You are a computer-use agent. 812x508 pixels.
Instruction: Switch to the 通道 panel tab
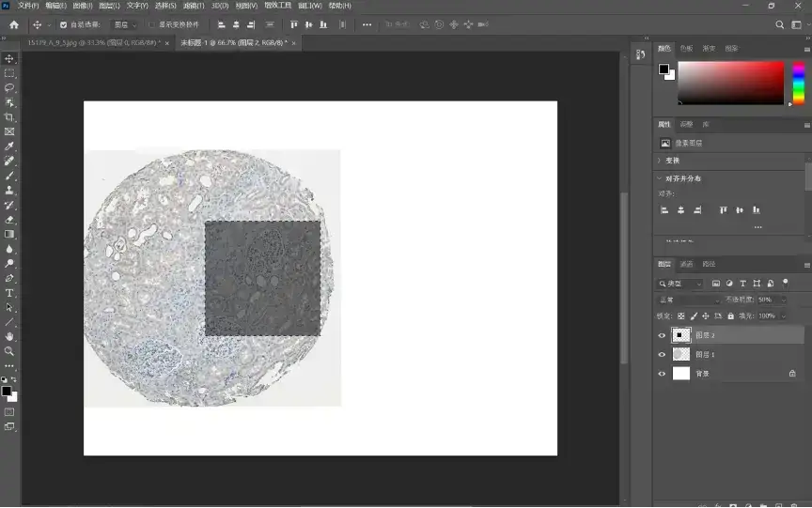coord(687,264)
